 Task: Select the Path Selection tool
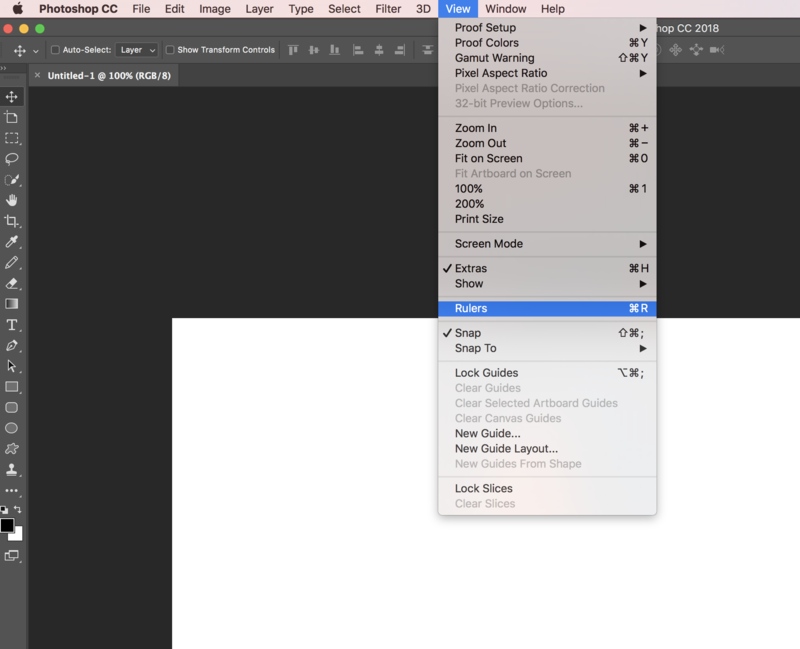point(11,366)
